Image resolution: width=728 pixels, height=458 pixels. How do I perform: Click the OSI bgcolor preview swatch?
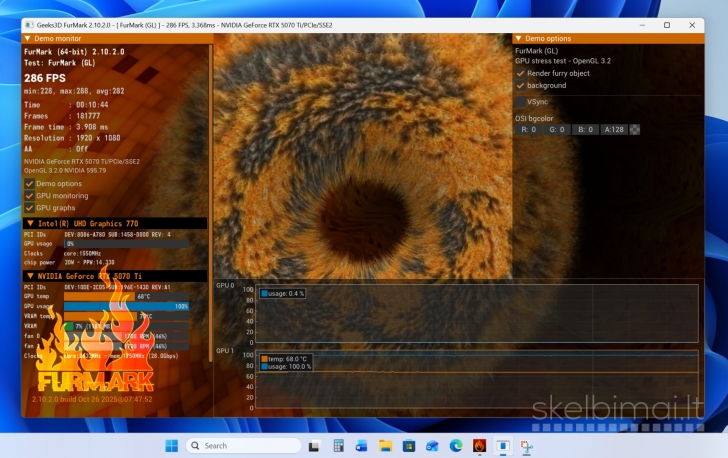(635, 129)
